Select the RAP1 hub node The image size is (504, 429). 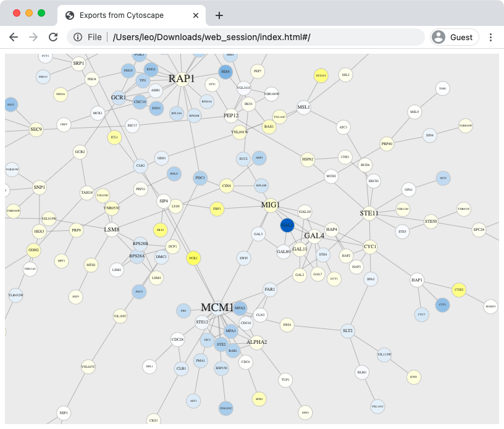(182, 79)
